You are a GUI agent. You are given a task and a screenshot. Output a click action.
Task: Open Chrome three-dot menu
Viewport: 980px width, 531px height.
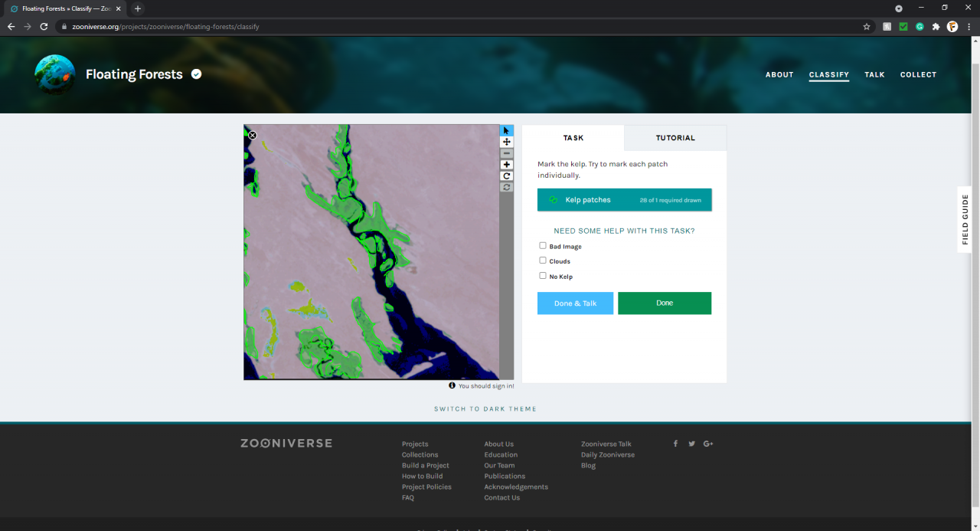969,26
